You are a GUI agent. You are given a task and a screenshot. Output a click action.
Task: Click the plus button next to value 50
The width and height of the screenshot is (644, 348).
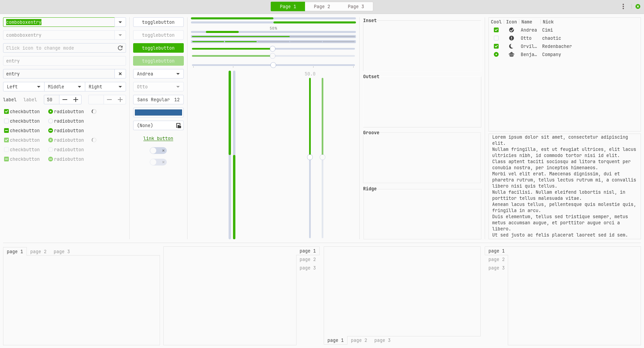(76, 100)
